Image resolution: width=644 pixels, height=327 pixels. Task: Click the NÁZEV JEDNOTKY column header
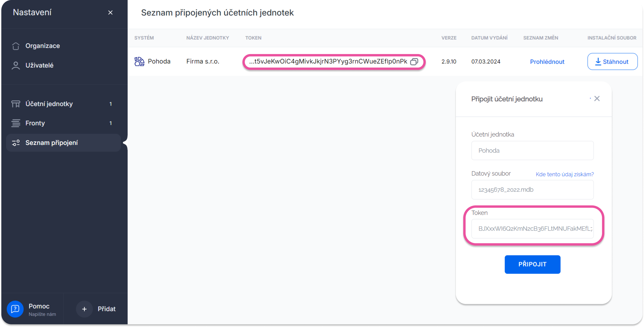coord(208,38)
